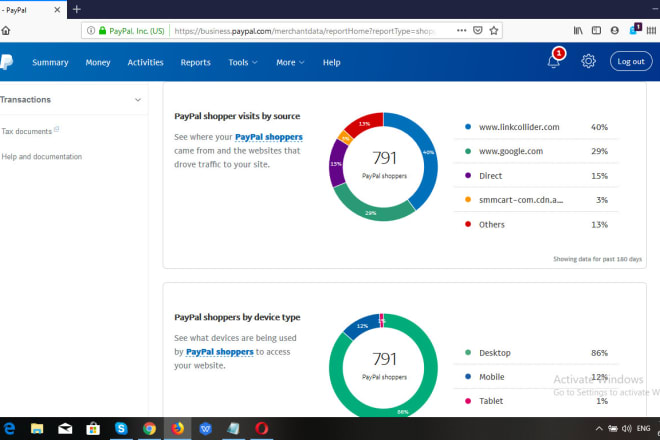660x440 pixels.
Task: Open Activities in PayPal navigation
Action: [x=145, y=62]
